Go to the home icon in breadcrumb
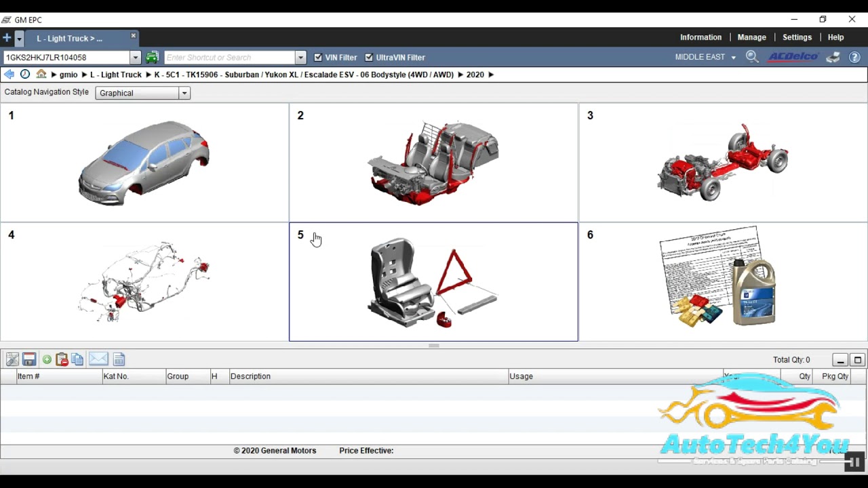Screen dimensions: 868x488 point(41,75)
